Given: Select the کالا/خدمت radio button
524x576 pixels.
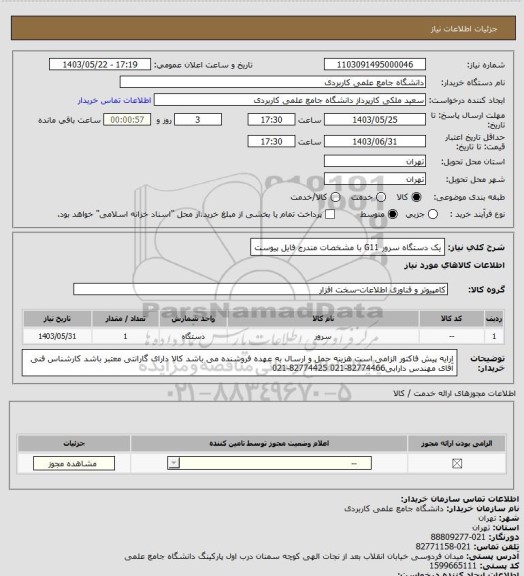Looking at the screenshot, I should click(x=335, y=197).
